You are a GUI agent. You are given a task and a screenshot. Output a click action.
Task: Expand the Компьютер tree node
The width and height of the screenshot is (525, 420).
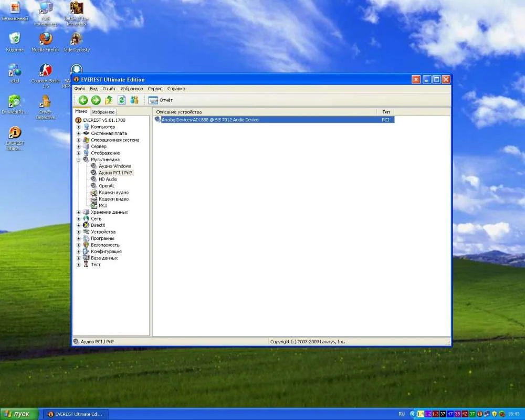coord(78,127)
